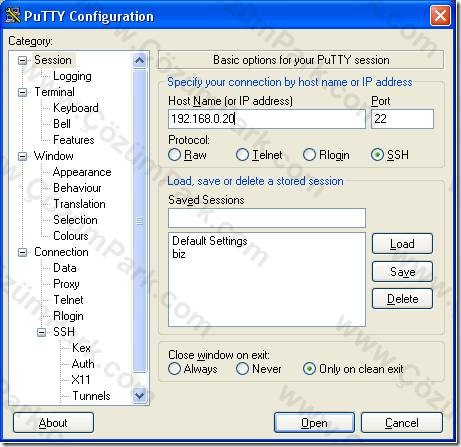
Task: Open the Window category
Action: click(x=54, y=156)
